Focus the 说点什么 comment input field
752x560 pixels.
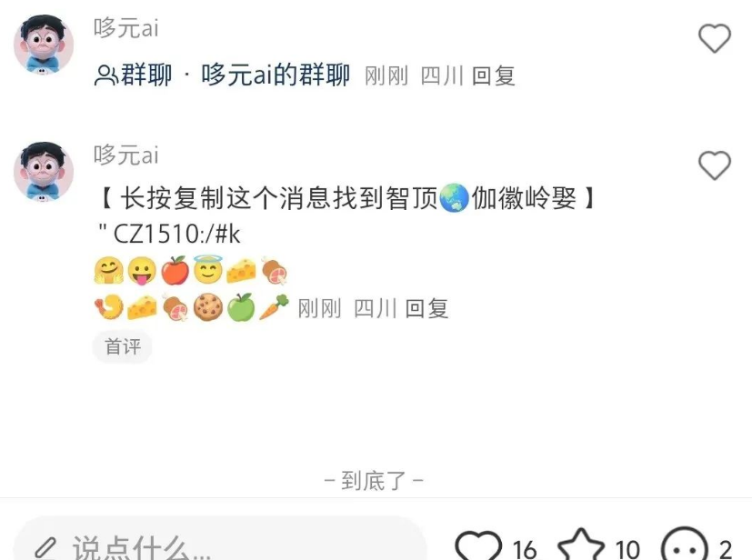tap(221, 542)
